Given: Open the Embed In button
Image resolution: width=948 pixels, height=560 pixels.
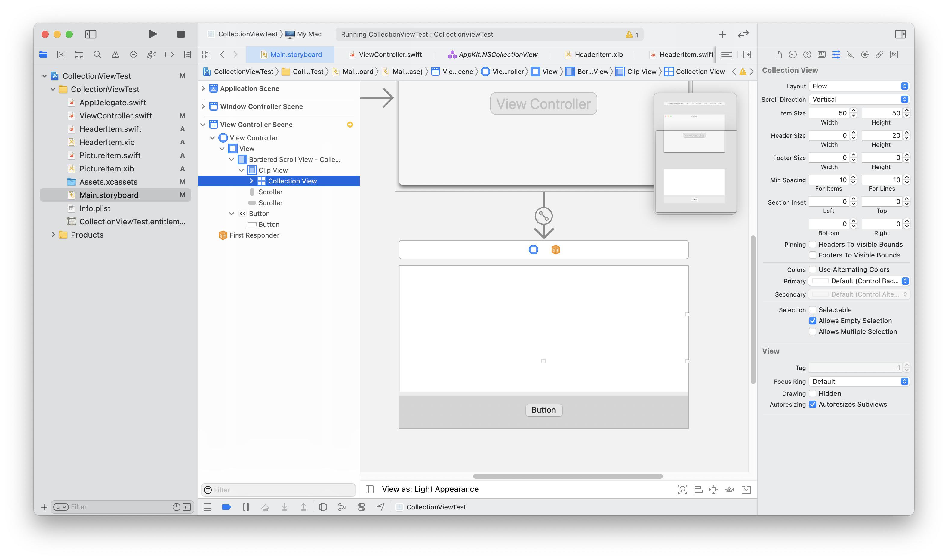Looking at the screenshot, I should coord(746,489).
